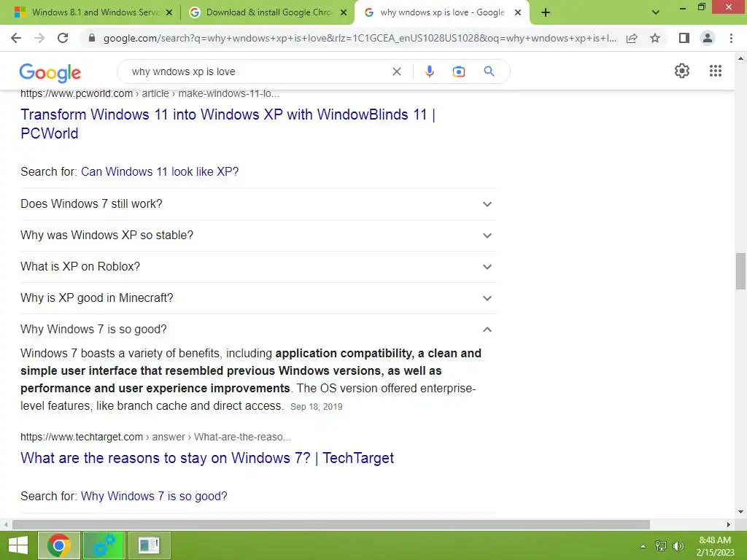Viewport: 747px width, 560px height.
Task: Expand Why was Windows XP so stable
Action: click(258, 236)
